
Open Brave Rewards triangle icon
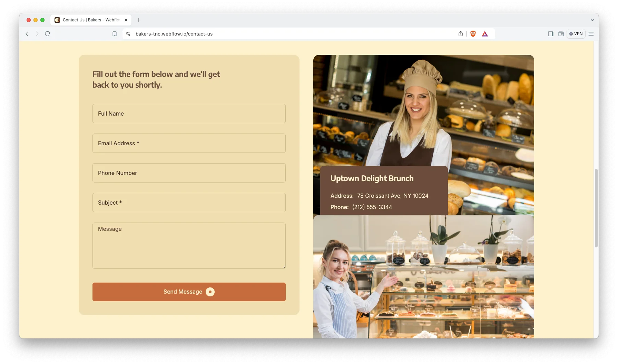[x=485, y=34]
